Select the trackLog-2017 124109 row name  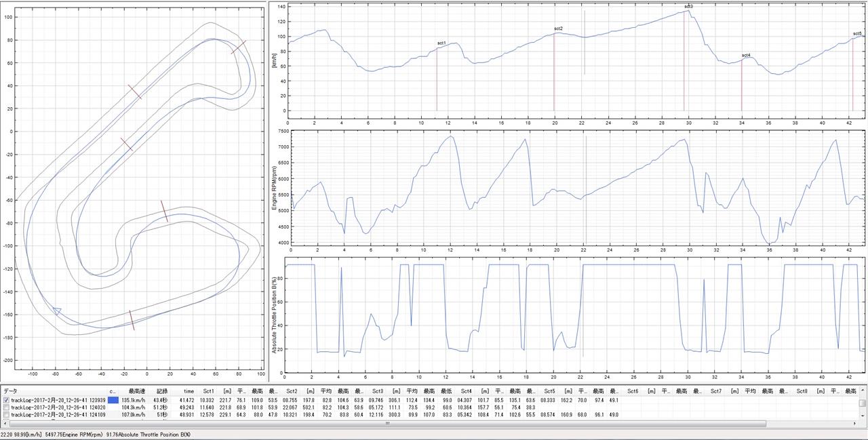(x=58, y=414)
